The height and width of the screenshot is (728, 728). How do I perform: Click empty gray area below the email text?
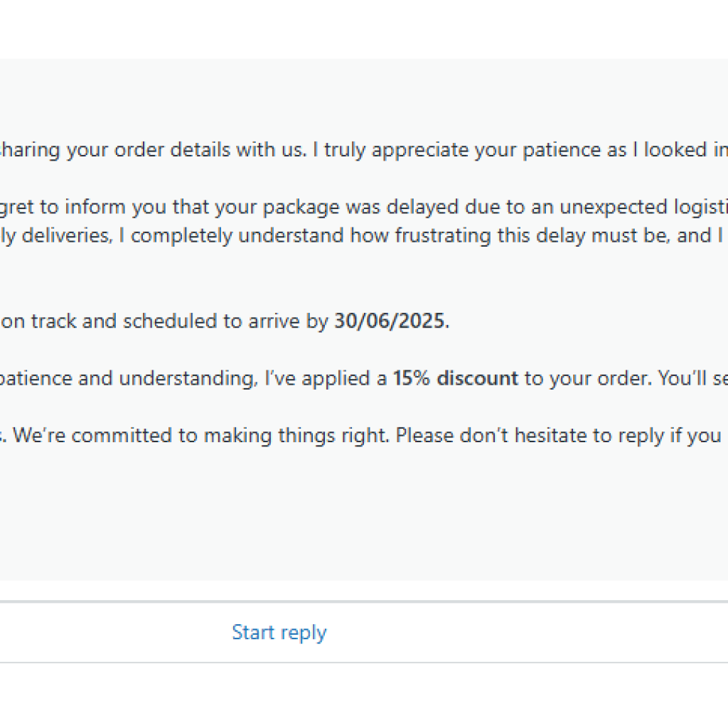click(355, 526)
